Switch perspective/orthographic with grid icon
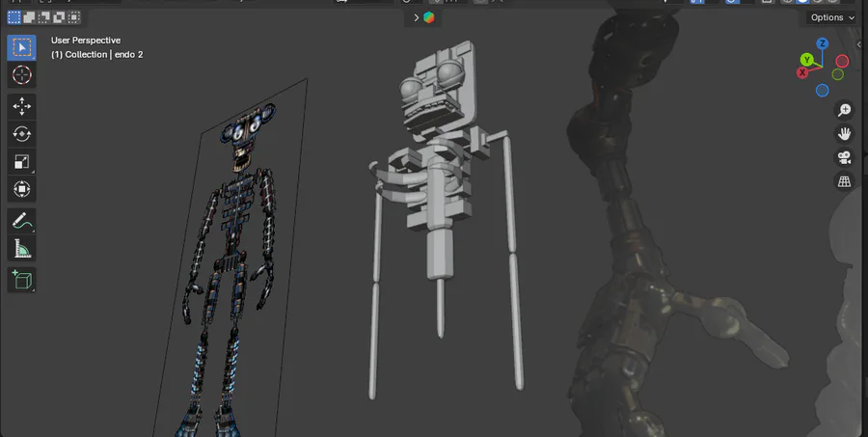Viewport: 868px width, 437px height. [x=844, y=181]
